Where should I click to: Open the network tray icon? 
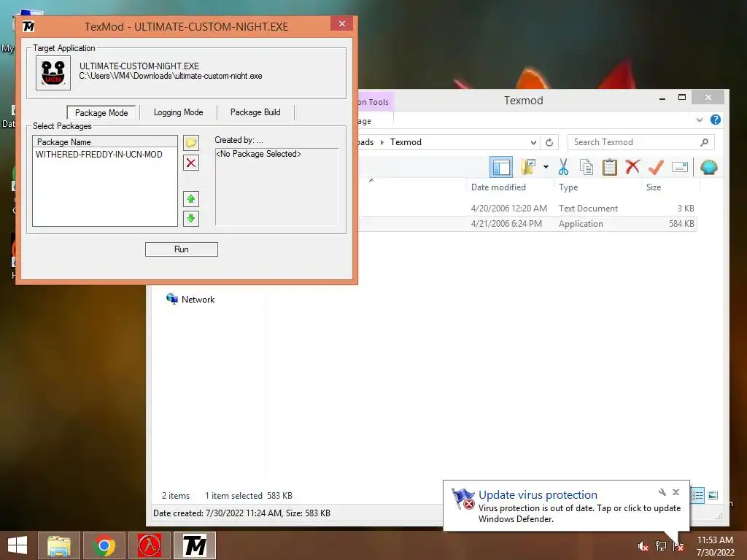click(x=661, y=546)
